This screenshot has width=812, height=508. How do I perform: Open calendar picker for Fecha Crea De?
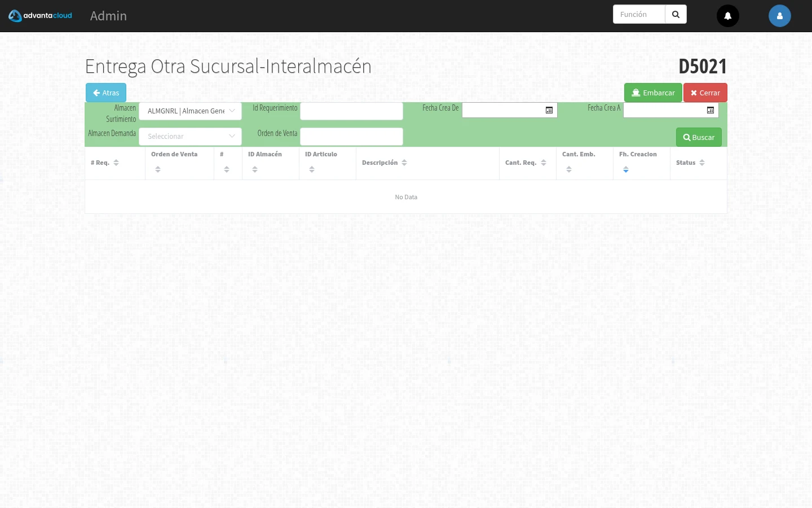point(549,110)
